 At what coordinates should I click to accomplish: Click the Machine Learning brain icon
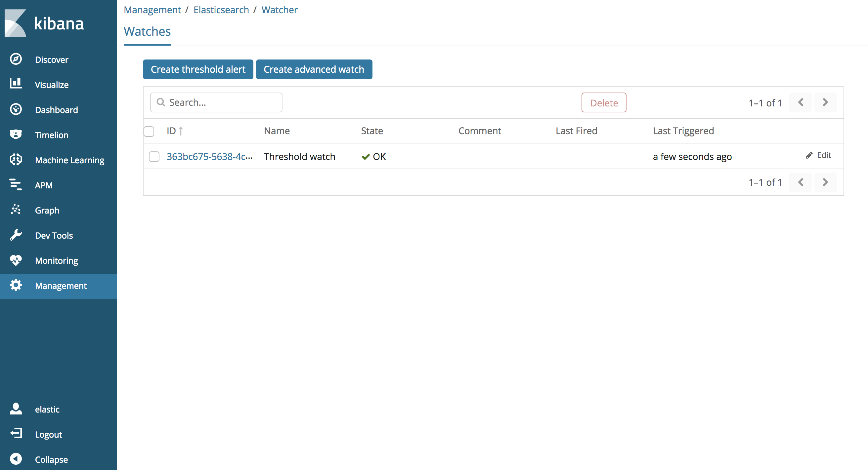[16, 160]
